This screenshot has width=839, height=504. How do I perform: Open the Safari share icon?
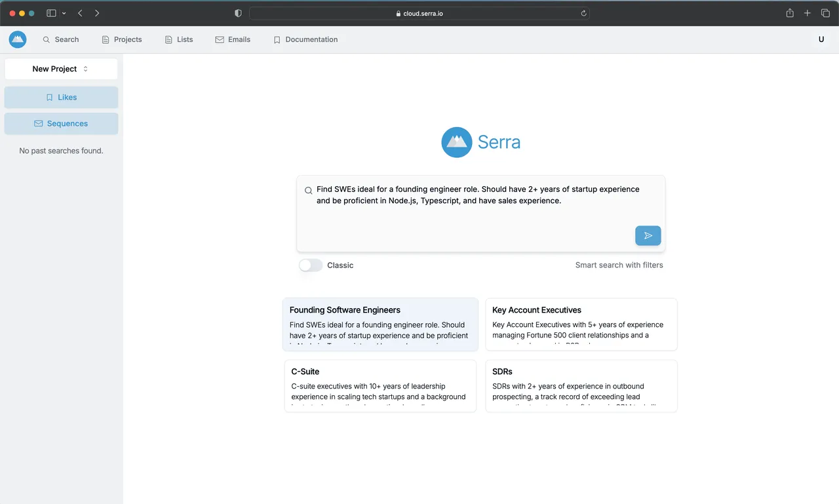(790, 13)
